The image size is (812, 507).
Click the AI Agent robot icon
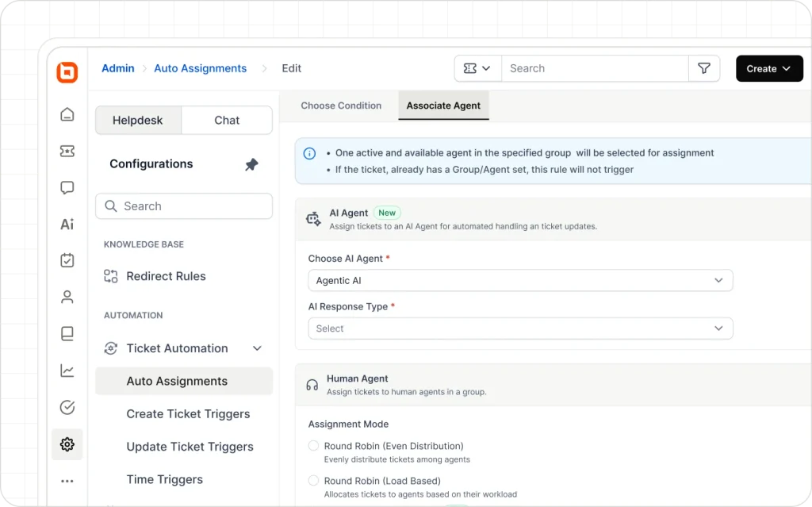313,219
